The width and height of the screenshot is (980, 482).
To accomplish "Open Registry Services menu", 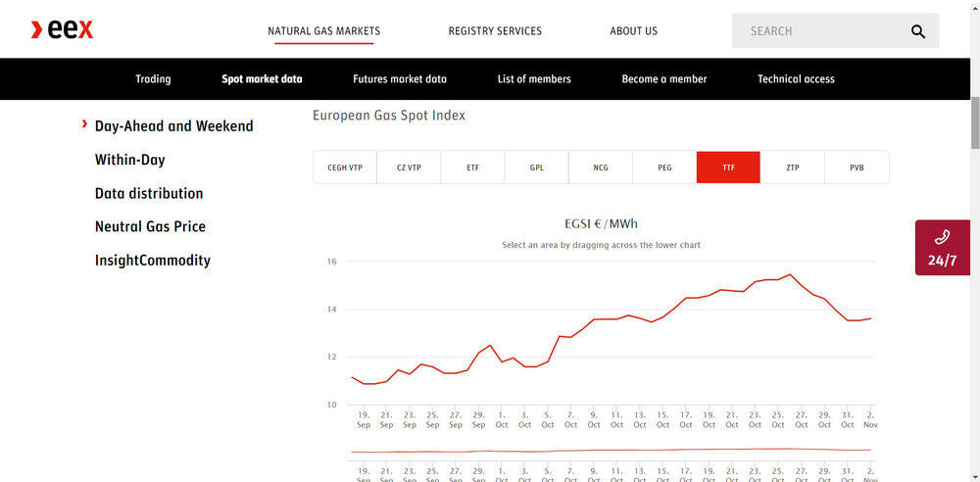I will tap(495, 31).
